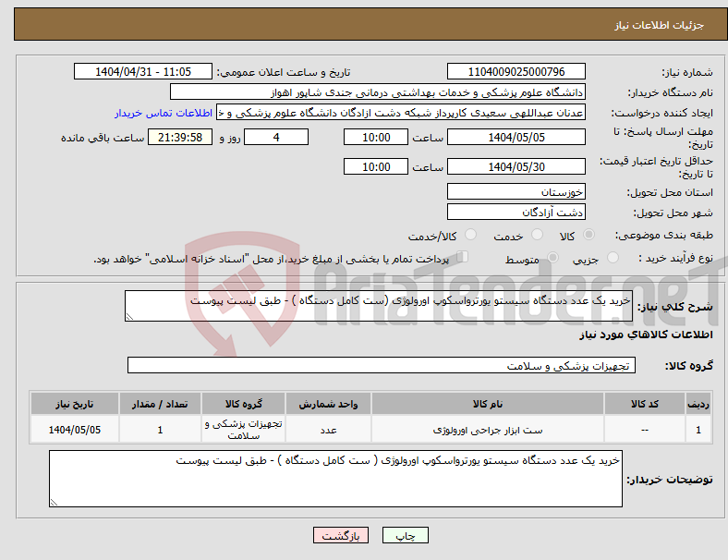This screenshot has height=560, width=728.
Task: Click the چاپ (print) button
Action: [x=405, y=535]
